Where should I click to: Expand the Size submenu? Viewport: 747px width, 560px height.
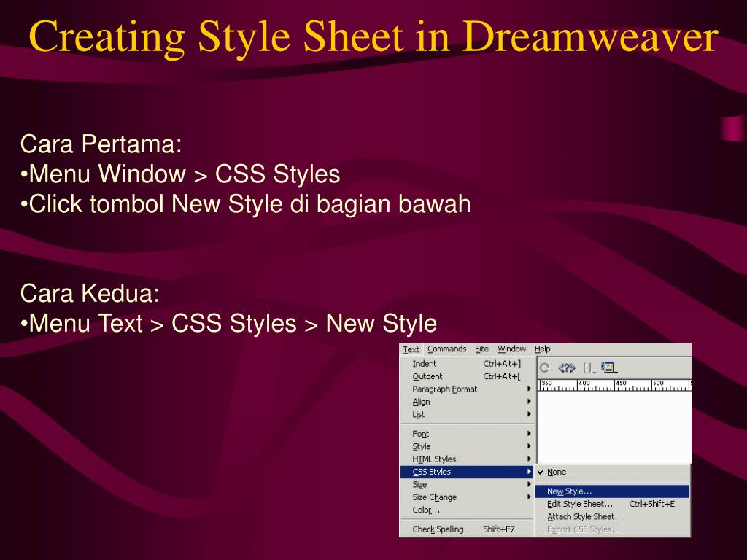[x=467, y=485]
